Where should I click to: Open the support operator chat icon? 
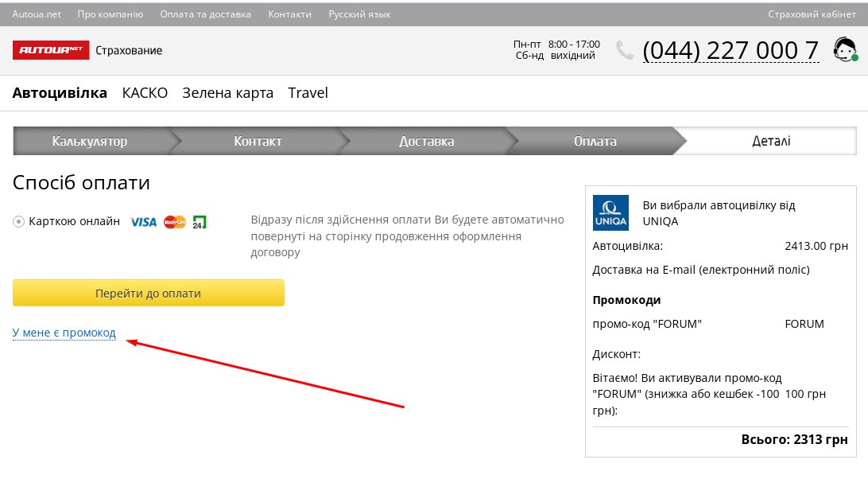844,49
